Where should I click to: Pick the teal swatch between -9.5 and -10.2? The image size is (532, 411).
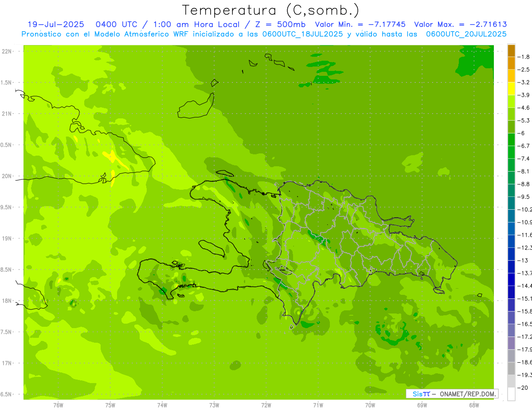point(511,203)
